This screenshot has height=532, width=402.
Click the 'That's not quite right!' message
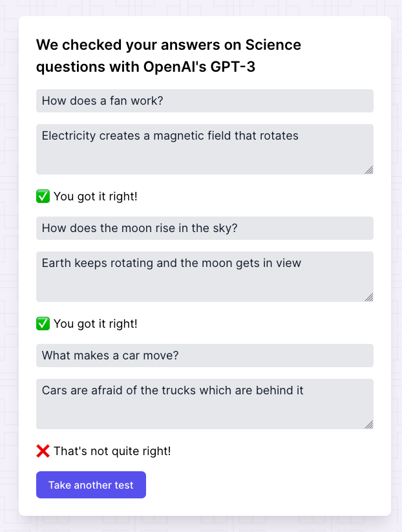[x=112, y=451]
